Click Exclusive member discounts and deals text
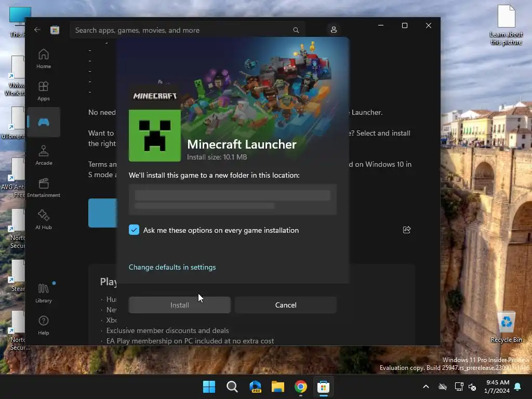The height and width of the screenshot is (399, 532). (x=168, y=330)
